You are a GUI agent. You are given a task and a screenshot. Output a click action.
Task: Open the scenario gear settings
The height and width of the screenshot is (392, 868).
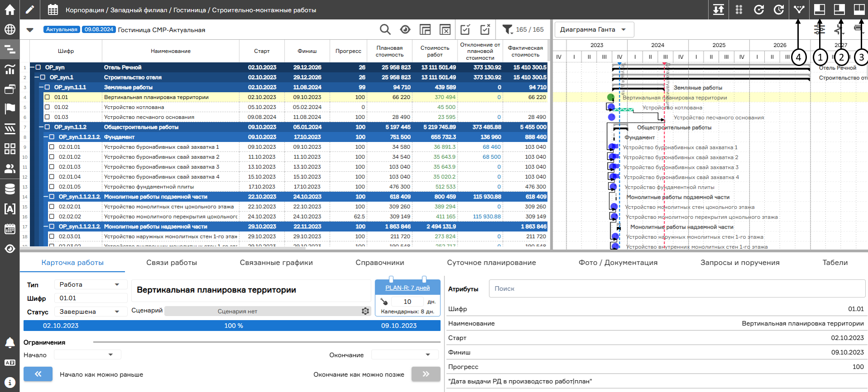click(365, 311)
